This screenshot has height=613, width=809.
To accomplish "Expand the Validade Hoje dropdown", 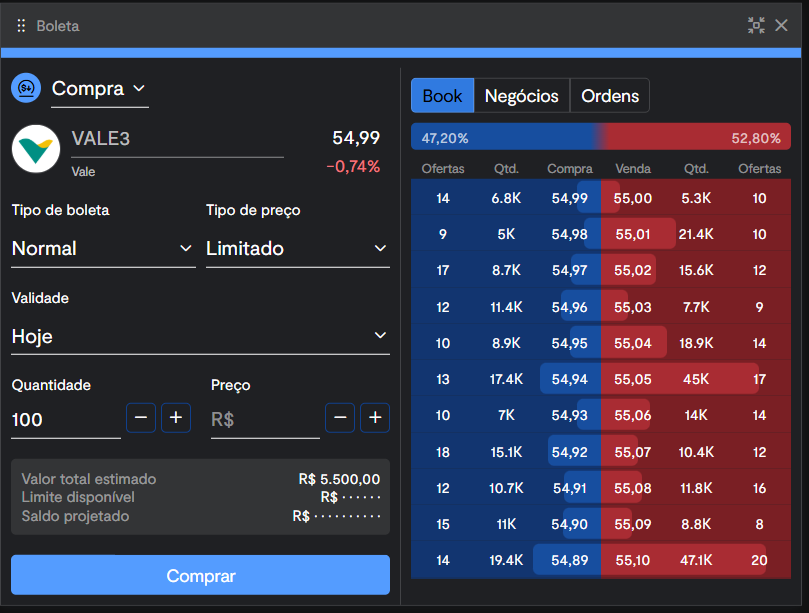I will (x=200, y=336).
